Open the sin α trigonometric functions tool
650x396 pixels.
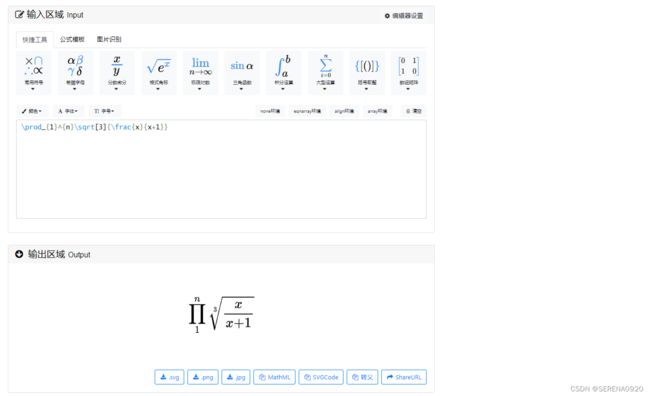242,73
